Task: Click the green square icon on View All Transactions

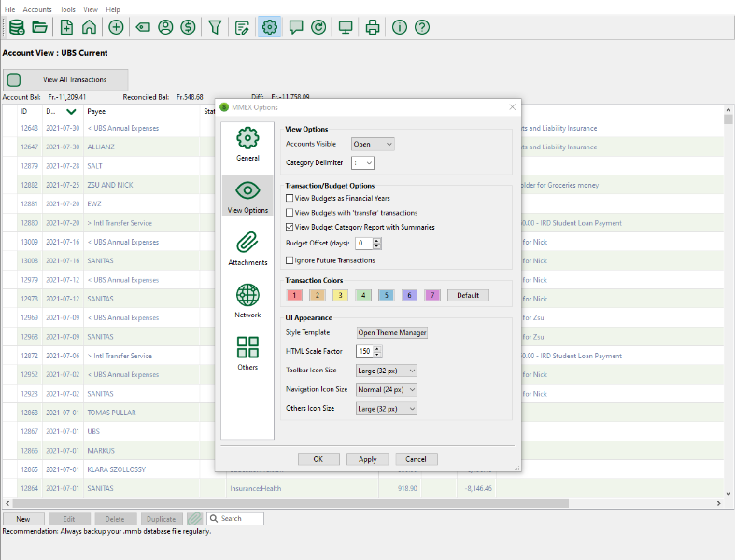Action: tap(14, 79)
